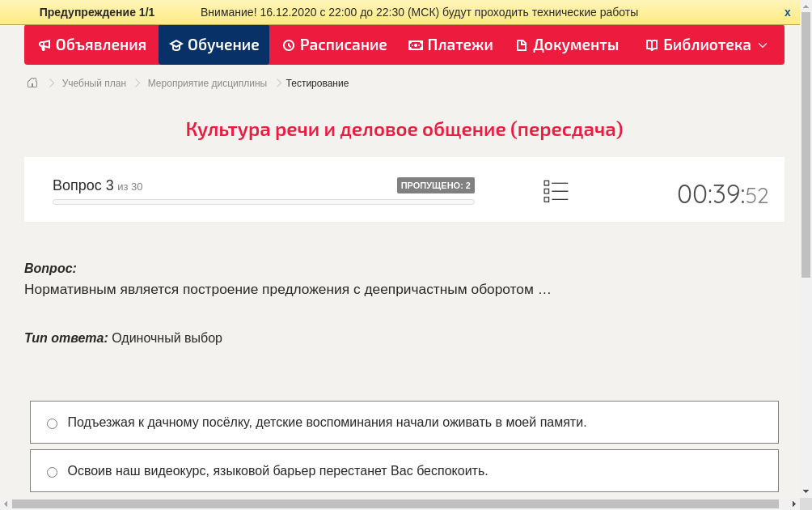Image resolution: width=812 pixels, height=510 pixels.
Task: Open the Платежи section
Action: click(x=450, y=45)
